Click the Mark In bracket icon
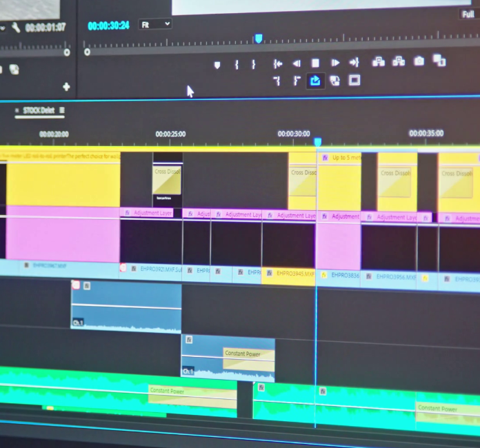 (237, 65)
